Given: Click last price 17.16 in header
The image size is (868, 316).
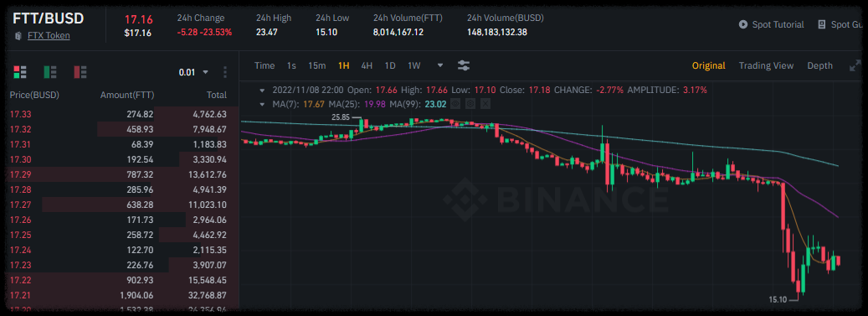Looking at the screenshot, I should coord(138,19).
